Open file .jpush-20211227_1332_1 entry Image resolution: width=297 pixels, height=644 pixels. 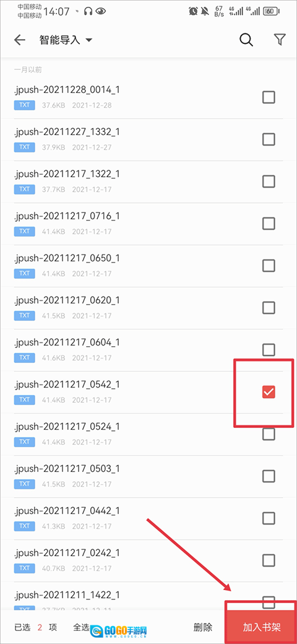(148, 139)
